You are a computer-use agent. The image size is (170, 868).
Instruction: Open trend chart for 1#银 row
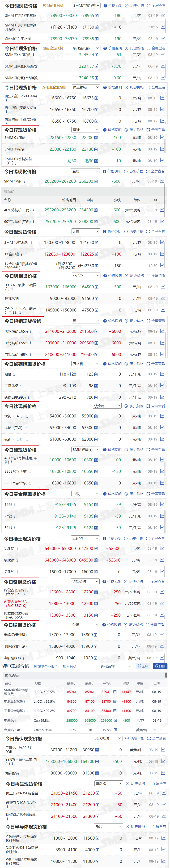pyautogui.click(x=162, y=504)
